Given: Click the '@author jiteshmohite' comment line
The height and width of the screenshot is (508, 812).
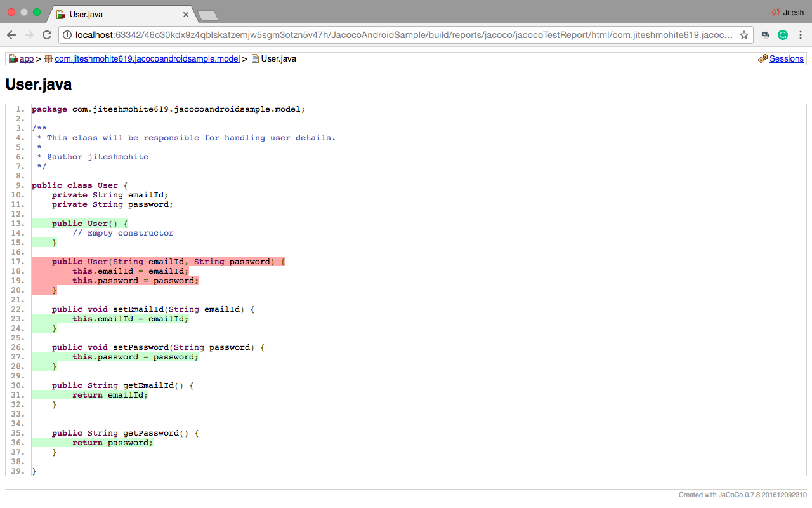Looking at the screenshot, I should click(x=97, y=157).
